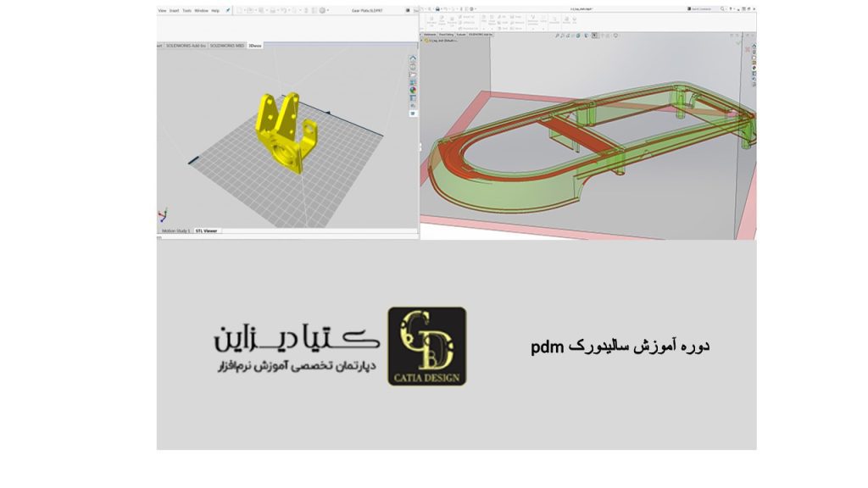This screenshot has height=488, width=868.
Task: Click the Options gear icon in left toolbar
Action: (x=324, y=10)
